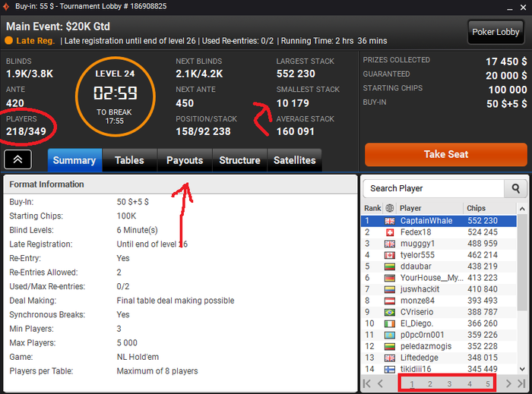Open the Satellites tab
Viewport: 532px width, 394px height.
tap(295, 160)
